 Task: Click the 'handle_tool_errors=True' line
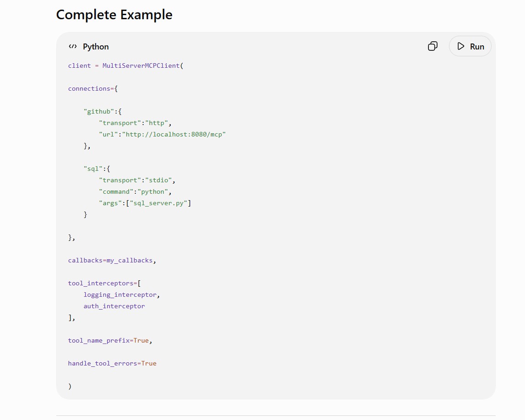(112, 363)
